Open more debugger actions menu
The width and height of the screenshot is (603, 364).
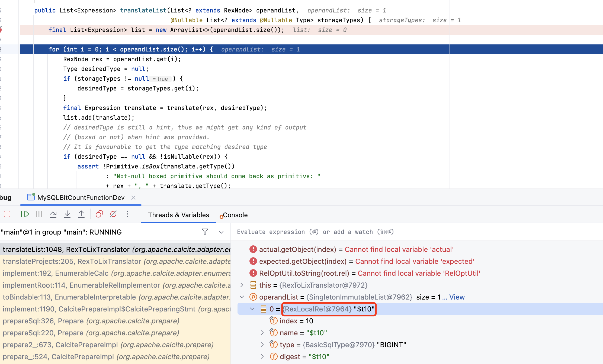[x=127, y=214]
